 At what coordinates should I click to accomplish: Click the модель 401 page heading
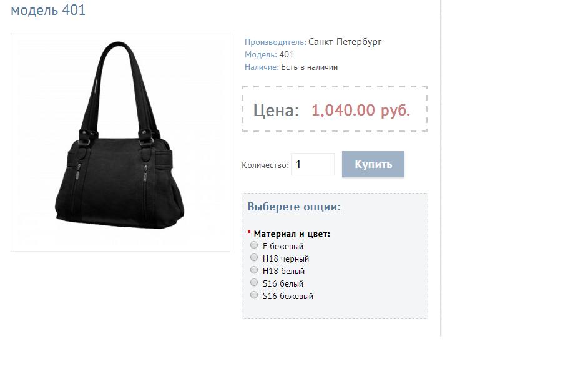pyautogui.click(x=48, y=10)
